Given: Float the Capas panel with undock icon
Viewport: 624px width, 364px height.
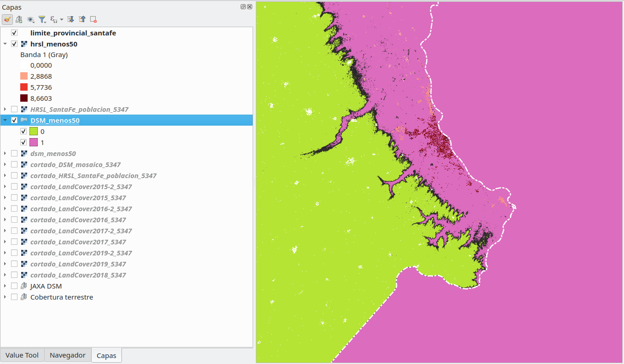Looking at the screenshot, I should (x=243, y=7).
